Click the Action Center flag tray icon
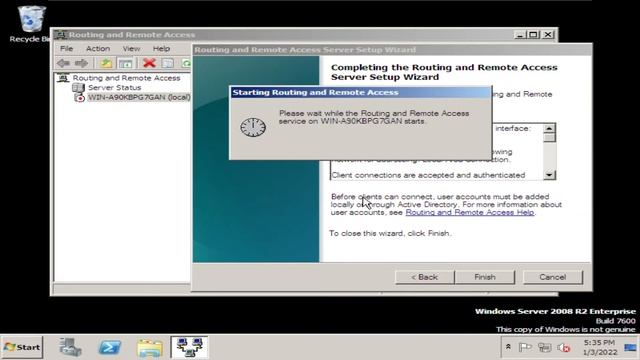The height and width of the screenshot is (360, 640). 525,347
